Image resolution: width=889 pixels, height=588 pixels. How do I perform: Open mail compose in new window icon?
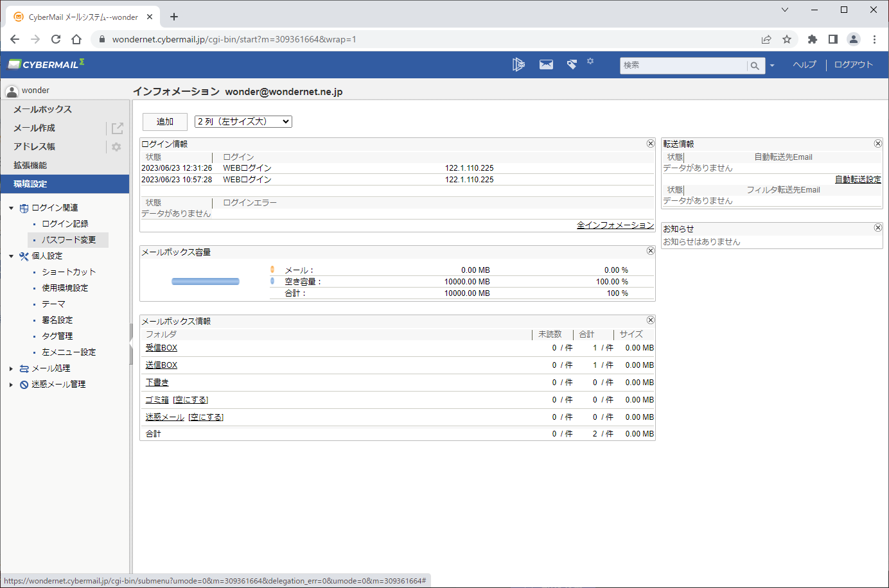[117, 128]
